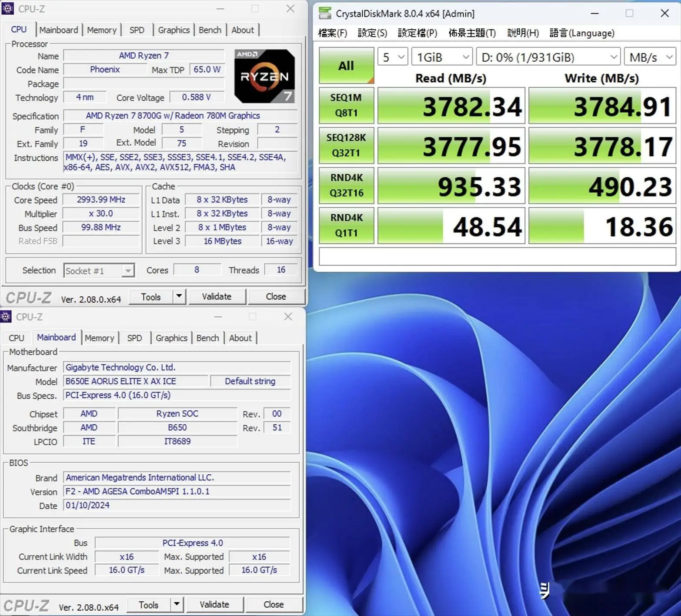Click Close button in top CPU-Z window
Screen dimensions: 681x616
pos(276,296)
